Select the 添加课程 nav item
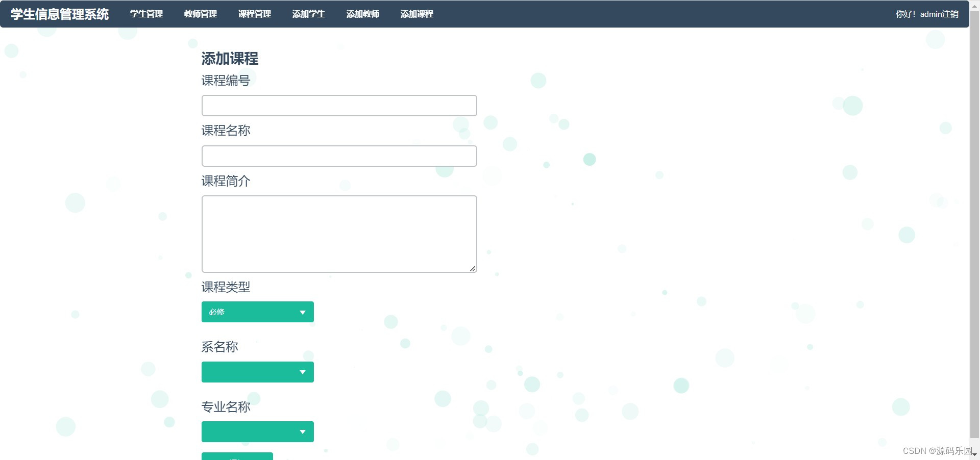This screenshot has width=980, height=460. [x=416, y=14]
